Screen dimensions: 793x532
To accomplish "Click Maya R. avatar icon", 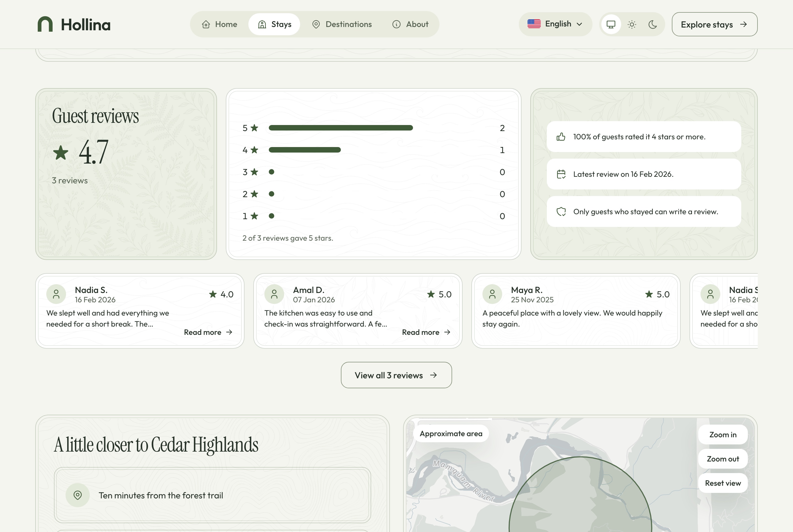I will pyautogui.click(x=492, y=294).
